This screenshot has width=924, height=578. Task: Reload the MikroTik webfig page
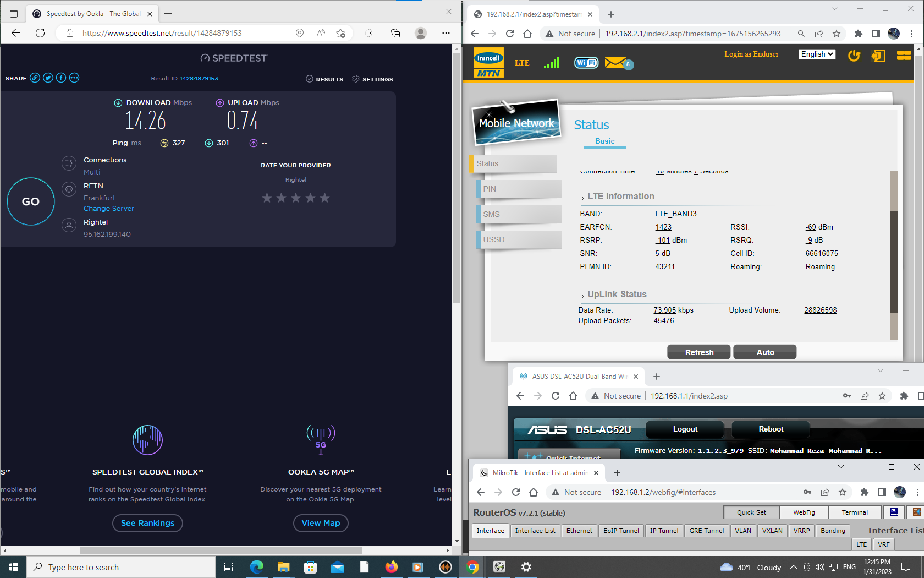tap(516, 492)
